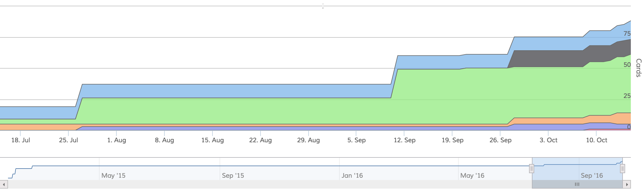Click the May '16 label in navigator
644x192 pixels.
[472, 175]
